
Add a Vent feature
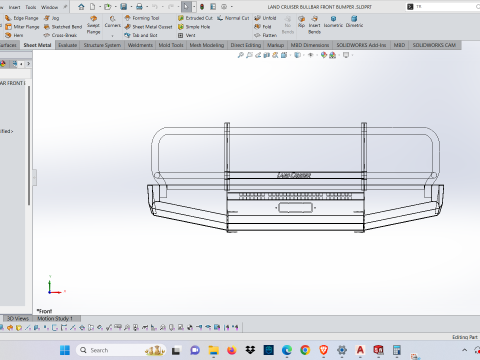point(187,35)
